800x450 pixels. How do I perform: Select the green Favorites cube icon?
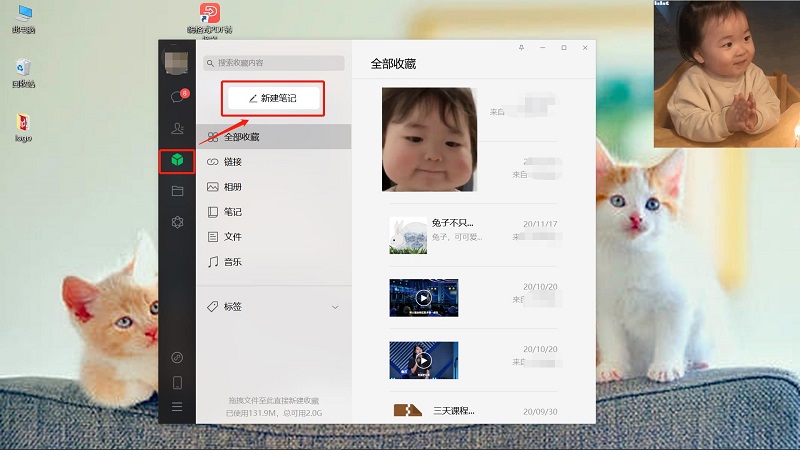[177, 159]
